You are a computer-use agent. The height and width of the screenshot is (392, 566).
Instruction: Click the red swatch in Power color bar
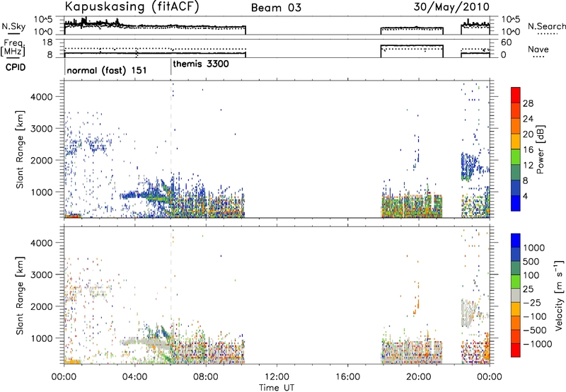516,95
